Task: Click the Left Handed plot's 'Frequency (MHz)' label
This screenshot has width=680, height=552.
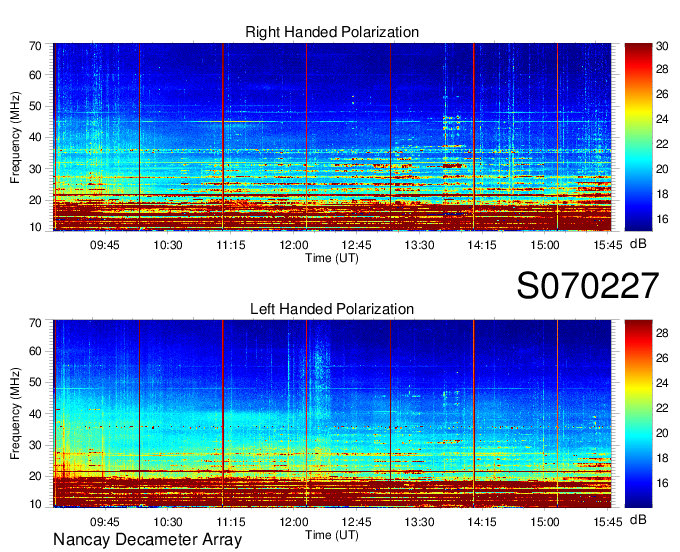Action: pyautogui.click(x=15, y=414)
